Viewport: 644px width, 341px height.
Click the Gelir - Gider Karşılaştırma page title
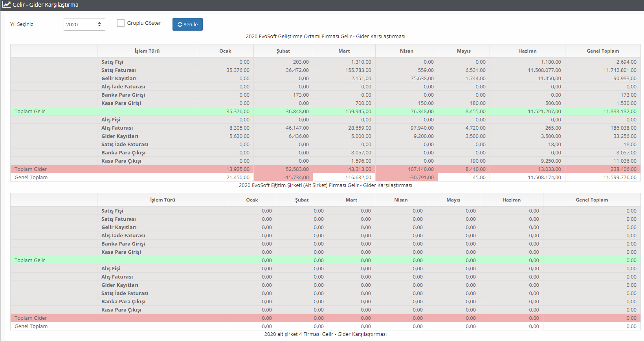46,5
